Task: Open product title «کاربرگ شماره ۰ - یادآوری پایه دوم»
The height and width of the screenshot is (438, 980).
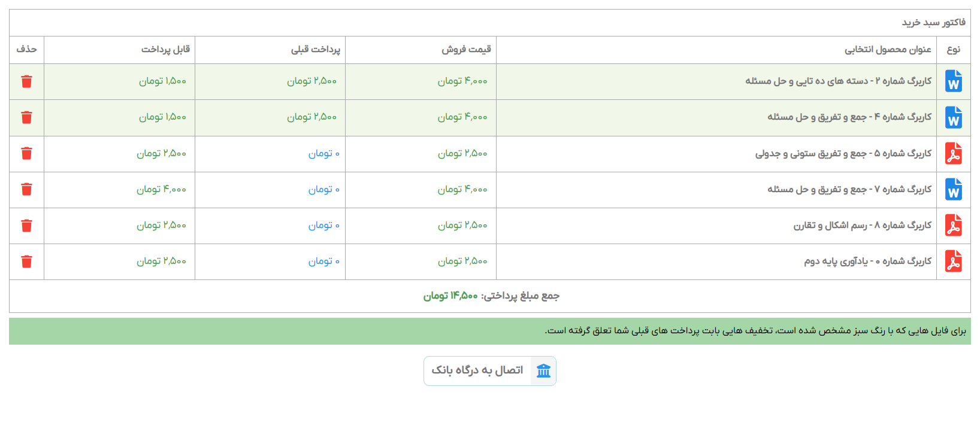Action: pyautogui.click(x=867, y=261)
